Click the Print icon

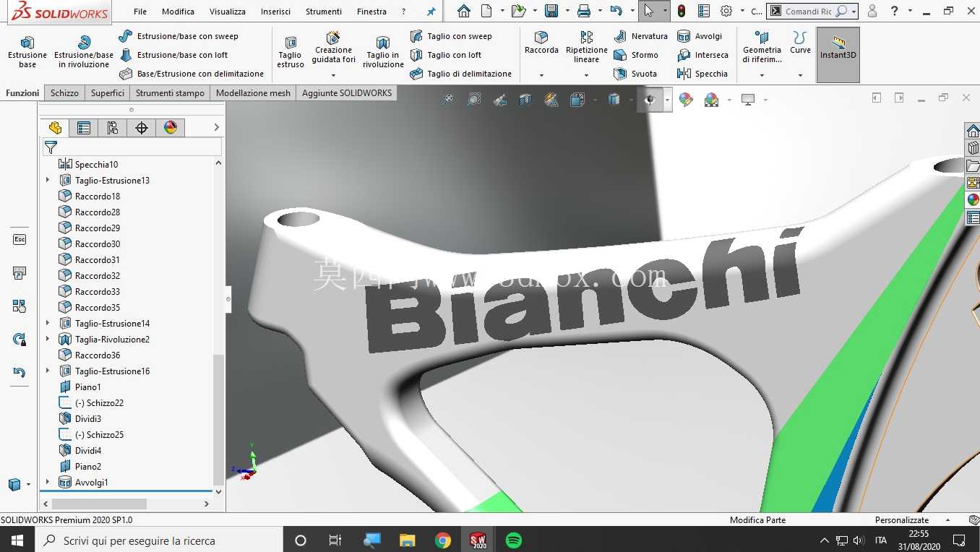pos(584,12)
